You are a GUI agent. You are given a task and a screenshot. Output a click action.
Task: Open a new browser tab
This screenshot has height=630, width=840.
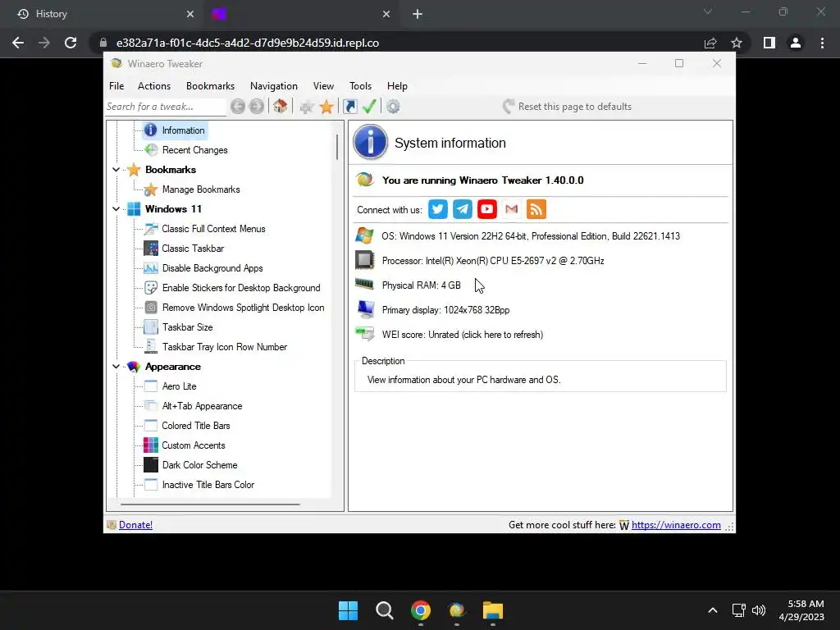pyautogui.click(x=418, y=14)
